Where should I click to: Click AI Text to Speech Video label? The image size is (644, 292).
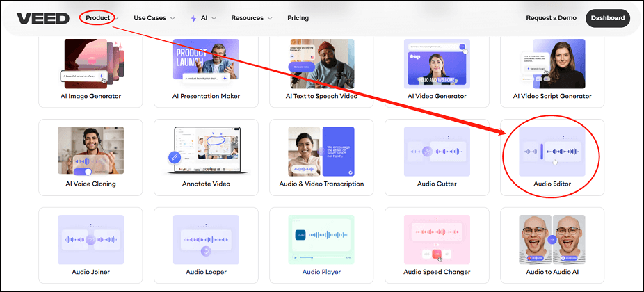click(321, 96)
